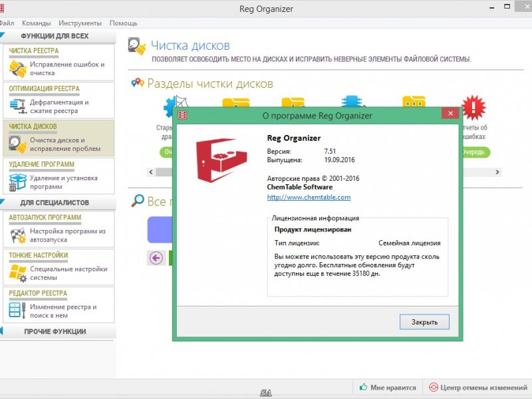532x399 pixels.
Task: Click Reg Organizer main window title icon
Action: (2, 9)
